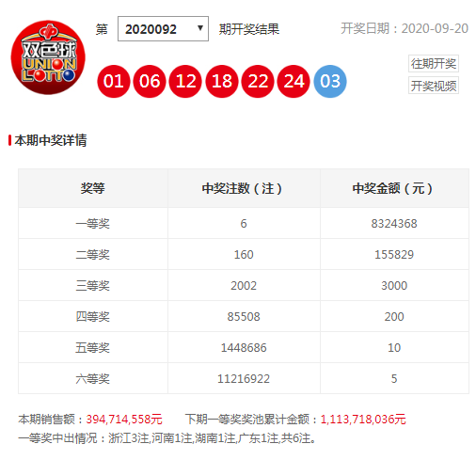Viewport: 476px width, 460px height.
Task: Click the 期开奖结果 label
Action: tap(249, 29)
